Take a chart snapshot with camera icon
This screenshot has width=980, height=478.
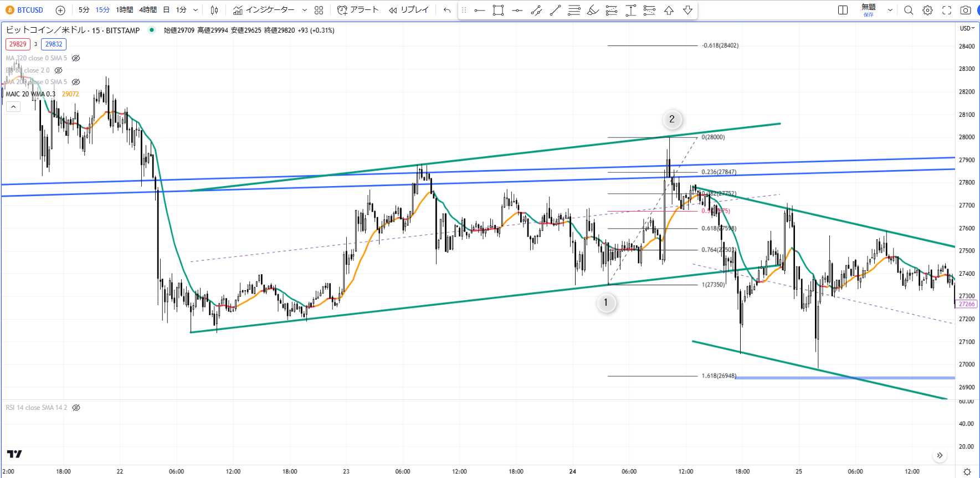pos(965,10)
